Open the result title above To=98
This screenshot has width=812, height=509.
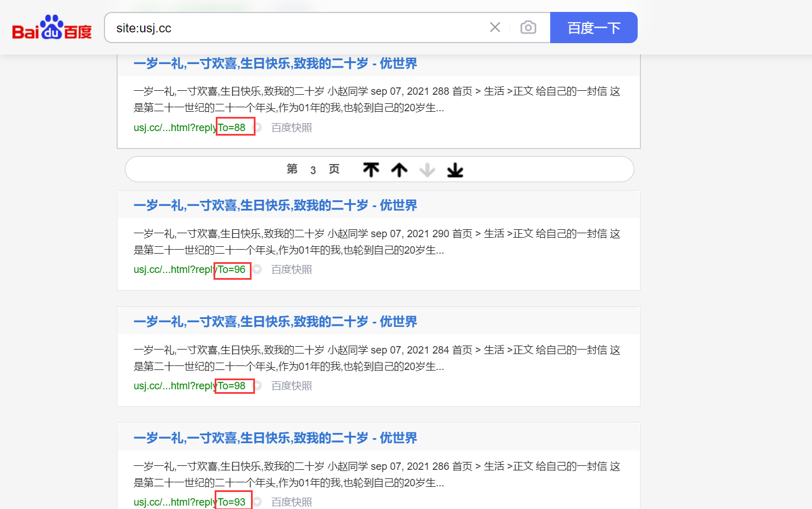(x=275, y=322)
